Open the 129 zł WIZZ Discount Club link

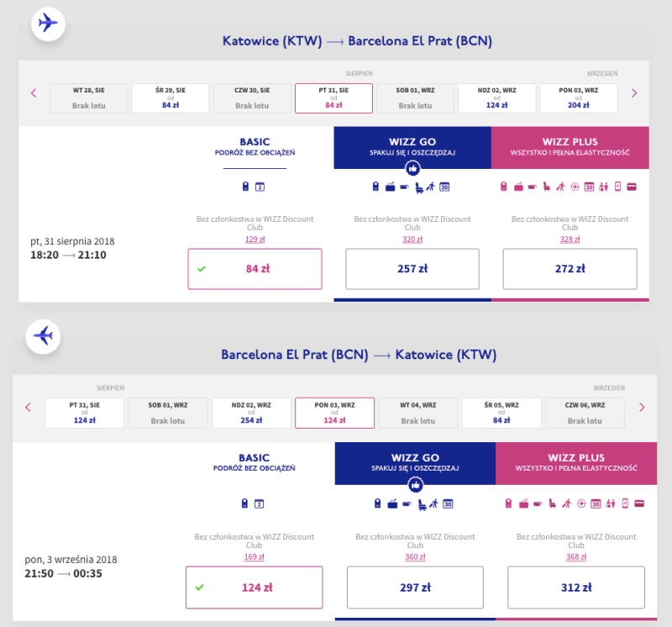(x=255, y=240)
